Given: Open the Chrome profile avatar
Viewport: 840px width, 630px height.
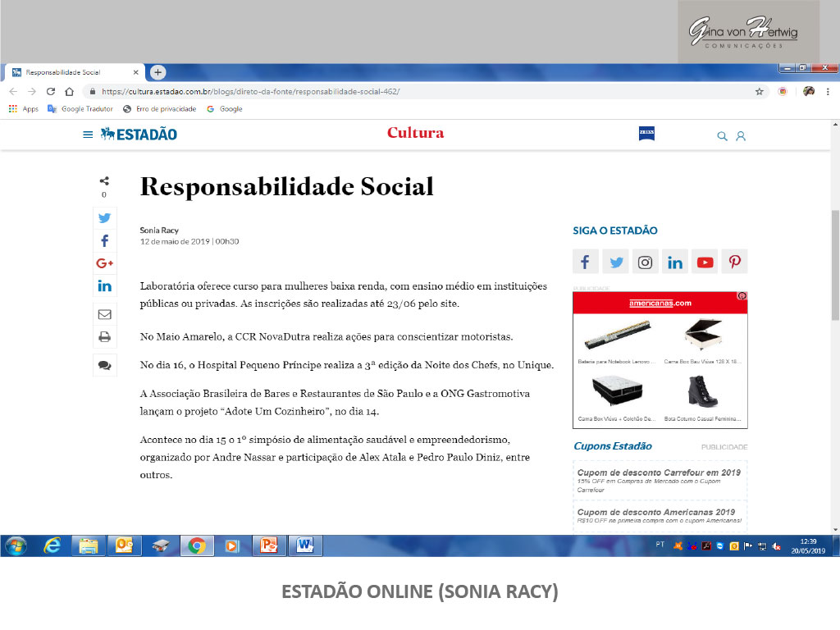Looking at the screenshot, I should pyautogui.click(x=809, y=92).
